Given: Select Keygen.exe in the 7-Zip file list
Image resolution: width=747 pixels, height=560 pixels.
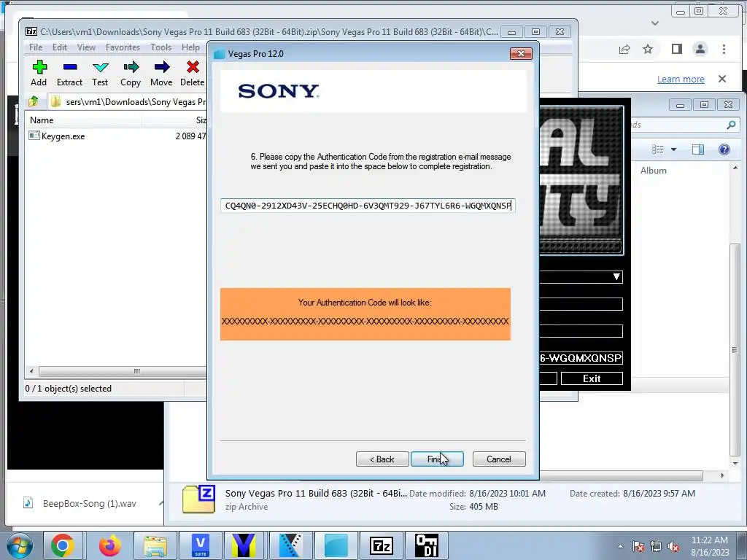Looking at the screenshot, I should click(x=63, y=136).
